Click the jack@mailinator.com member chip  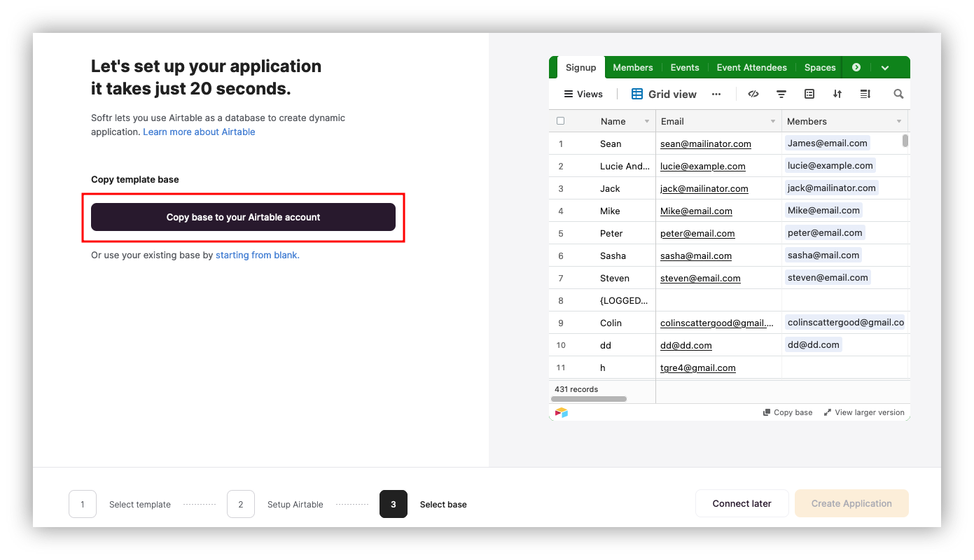[831, 188]
